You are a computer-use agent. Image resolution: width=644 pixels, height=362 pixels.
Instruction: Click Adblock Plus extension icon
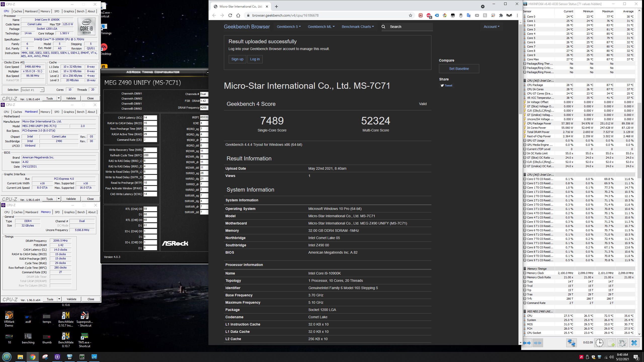pyautogui.click(x=429, y=15)
